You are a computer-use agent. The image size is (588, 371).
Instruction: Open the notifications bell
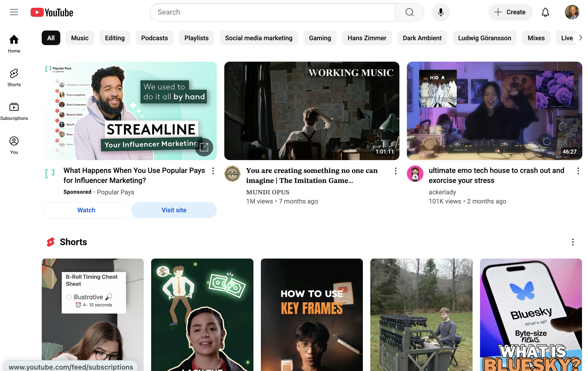(x=545, y=12)
